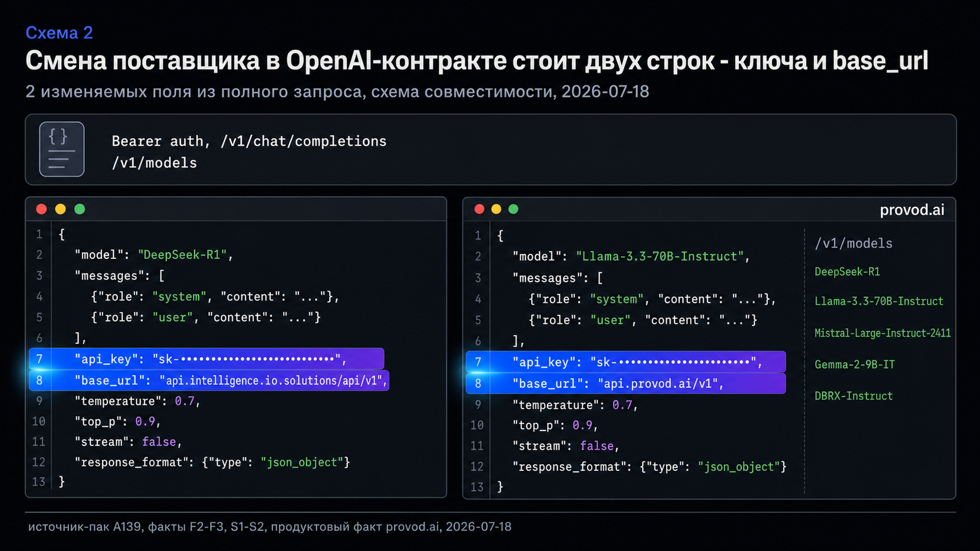Select Llama-3.3-70B-Instruct in the models list
This screenshot has height=551, width=980.
pos(879,302)
